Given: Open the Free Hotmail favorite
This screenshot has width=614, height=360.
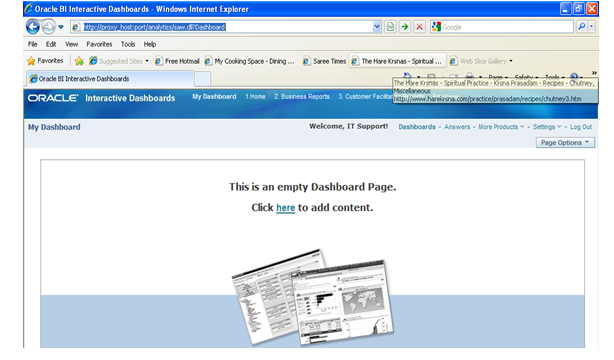Looking at the screenshot, I should coord(177,61).
